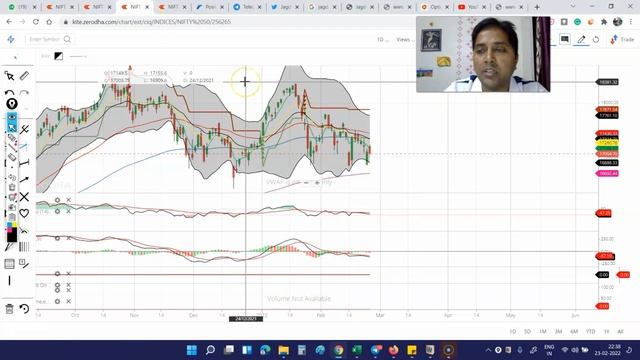Image resolution: width=640 pixels, height=360 pixels.
Task: Click the 24/12/2021 date marker on time axis
Action: [246, 318]
